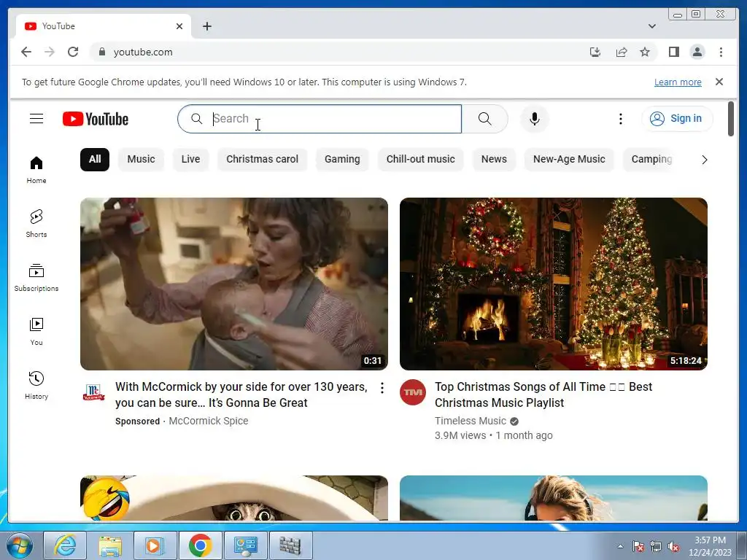Open the Timeless Music channel name

[471, 421]
